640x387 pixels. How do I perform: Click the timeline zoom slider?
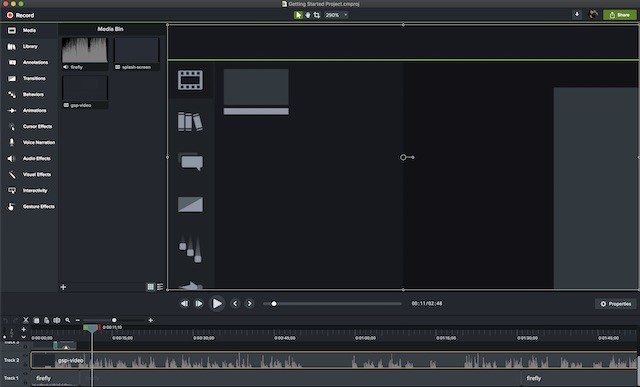(114, 320)
